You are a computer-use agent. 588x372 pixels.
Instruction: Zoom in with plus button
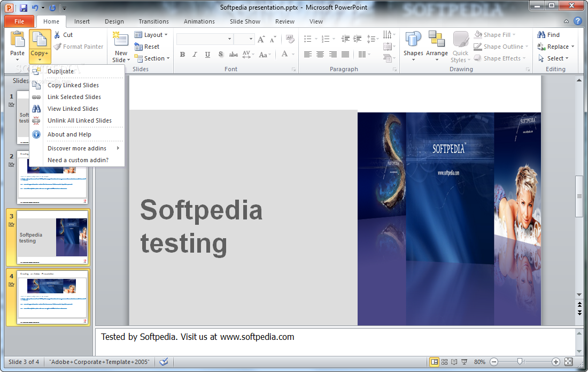click(x=556, y=362)
